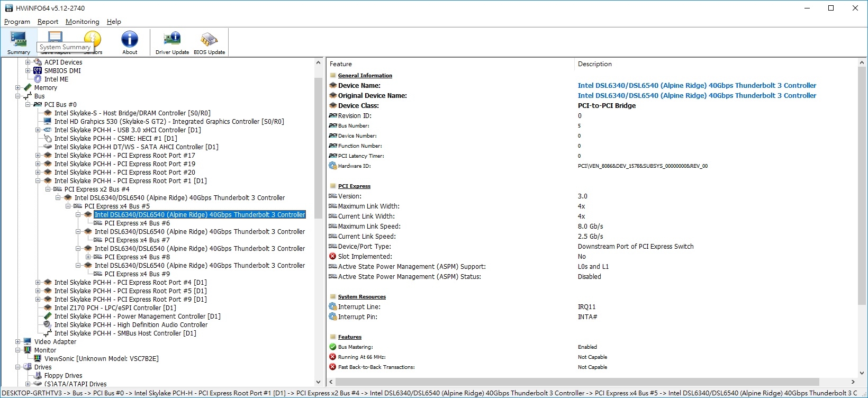Viewport: 868px width, 398px height.
Task: Launch the Driver Update tool
Action: [172, 42]
